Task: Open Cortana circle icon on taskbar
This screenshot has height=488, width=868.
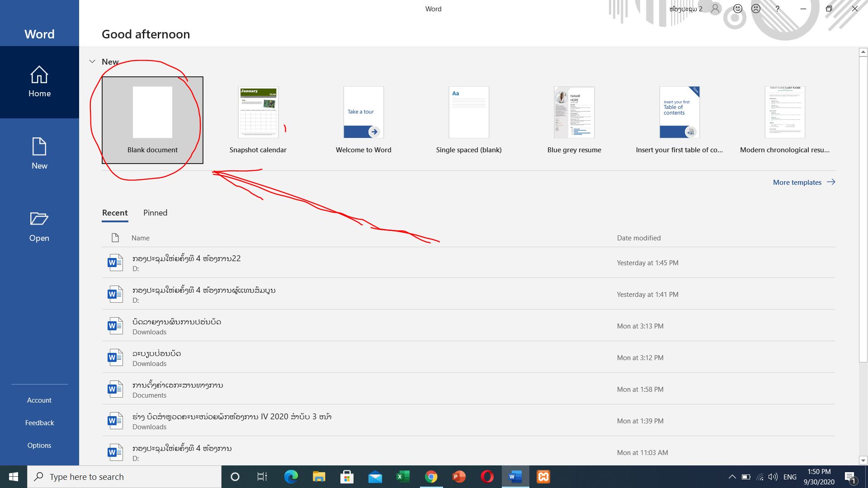Action: 235,477
